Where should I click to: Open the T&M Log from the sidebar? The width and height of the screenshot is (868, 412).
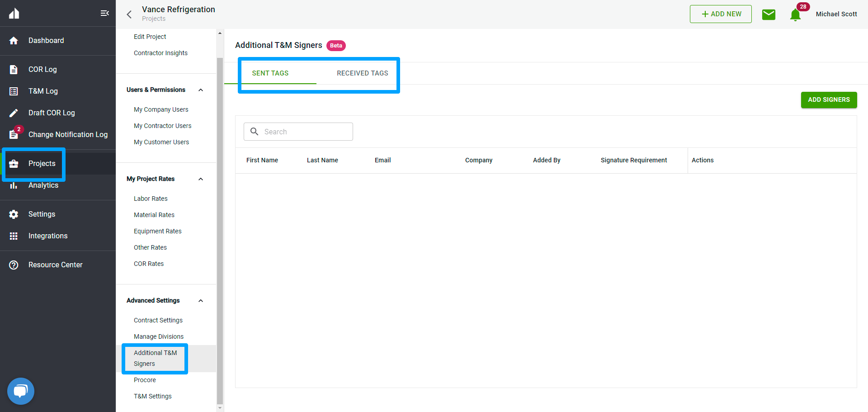click(43, 91)
